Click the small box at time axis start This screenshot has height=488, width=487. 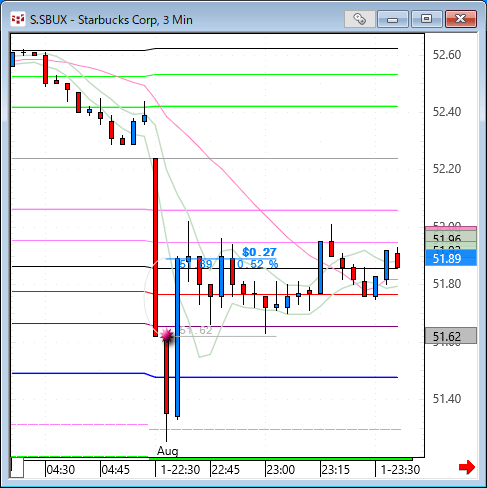[x=17, y=468]
